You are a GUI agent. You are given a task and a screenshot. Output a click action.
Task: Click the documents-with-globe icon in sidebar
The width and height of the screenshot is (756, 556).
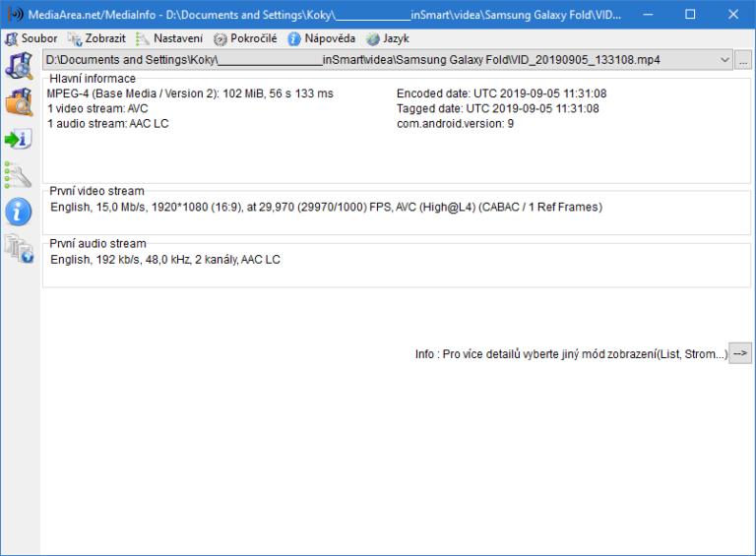pos(19,248)
